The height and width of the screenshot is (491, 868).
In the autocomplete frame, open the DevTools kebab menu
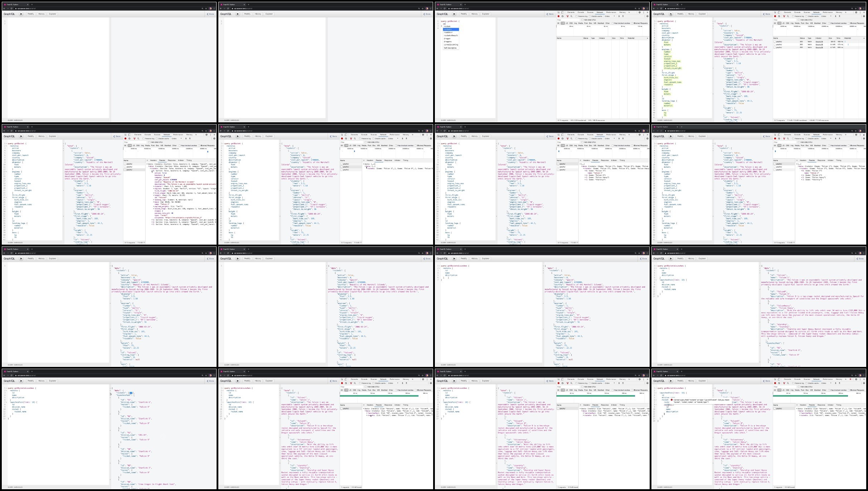pos(644,13)
